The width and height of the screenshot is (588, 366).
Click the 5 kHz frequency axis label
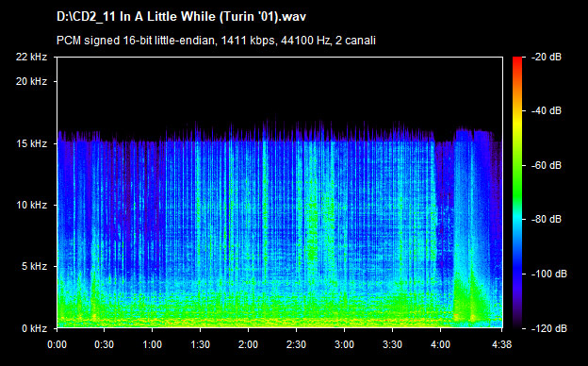click(x=34, y=267)
